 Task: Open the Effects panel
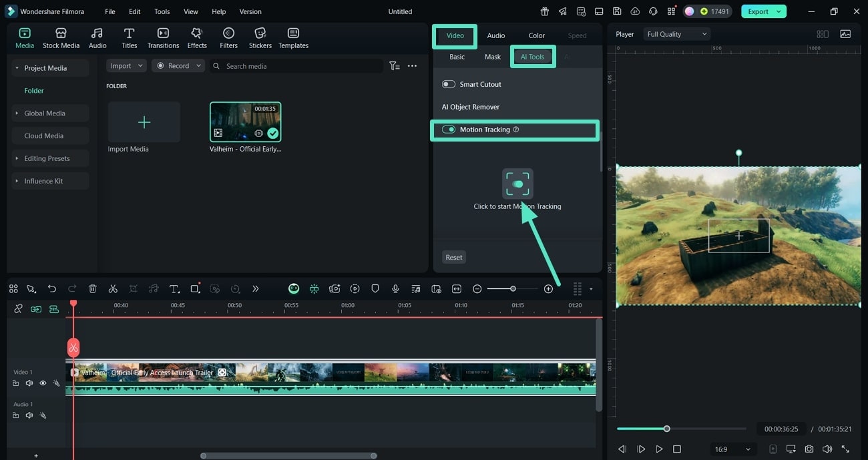click(197, 38)
